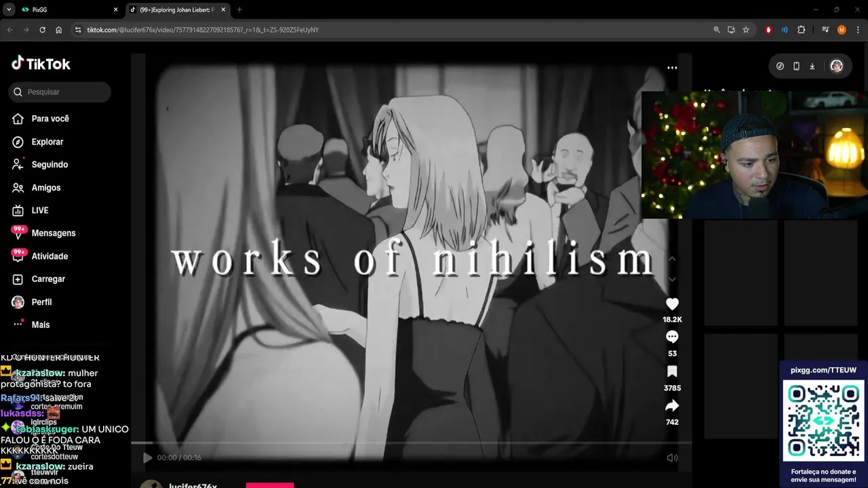Click the tiktok.com address bar URL

click(203, 30)
